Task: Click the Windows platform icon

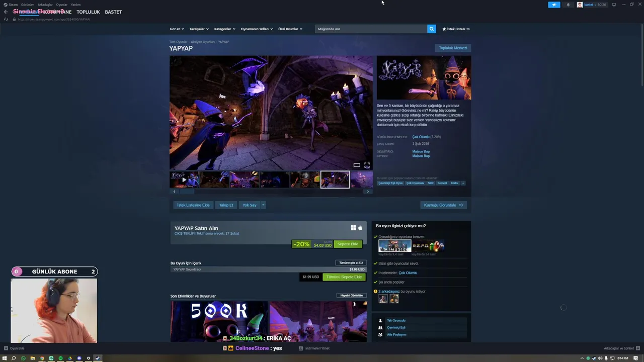Action: tap(354, 228)
